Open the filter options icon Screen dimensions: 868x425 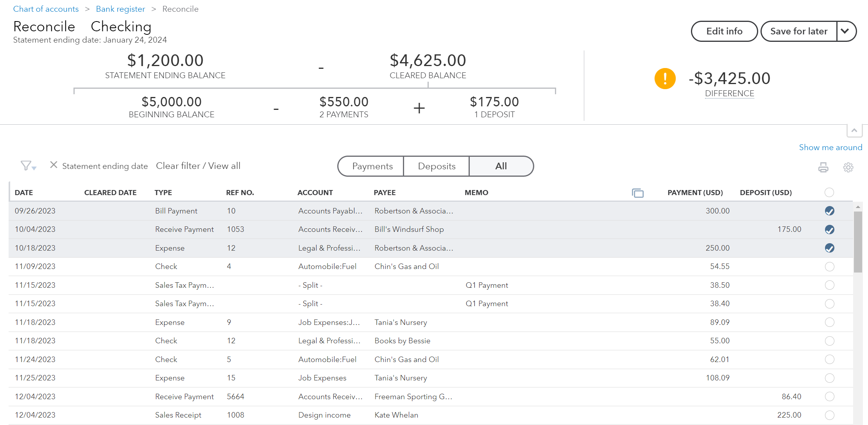25,165
